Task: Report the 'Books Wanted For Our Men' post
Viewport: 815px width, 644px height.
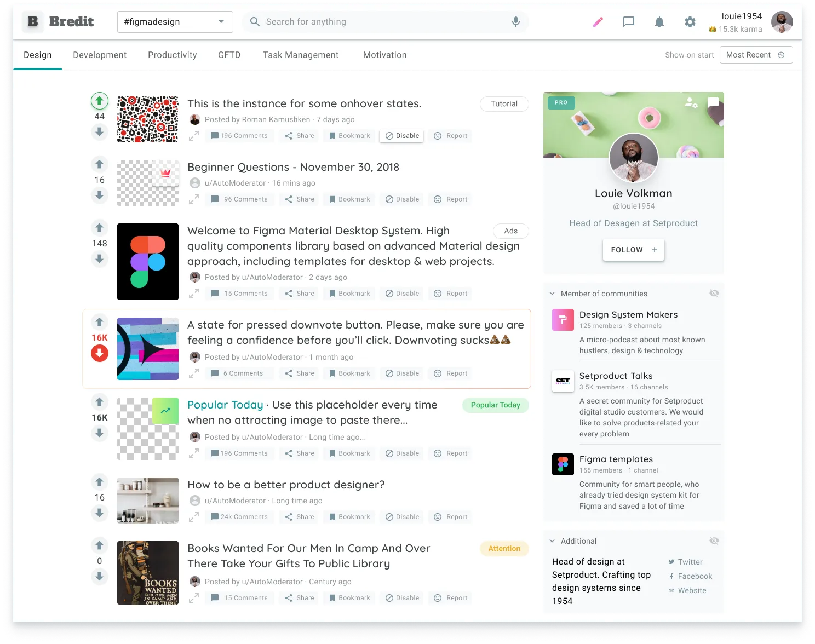Action: tap(450, 597)
